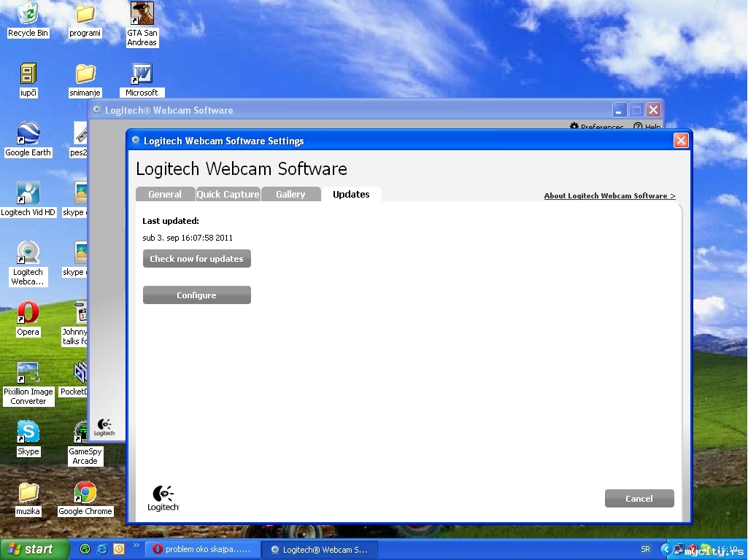Open the muzika folder
748x560 pixels.
[28, 499]
